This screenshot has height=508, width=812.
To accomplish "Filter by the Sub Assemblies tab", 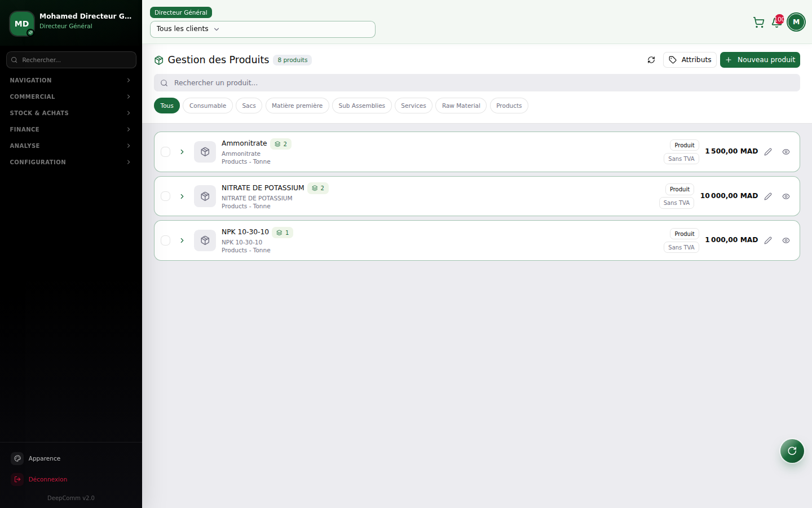I will click(x=362, y=106).
